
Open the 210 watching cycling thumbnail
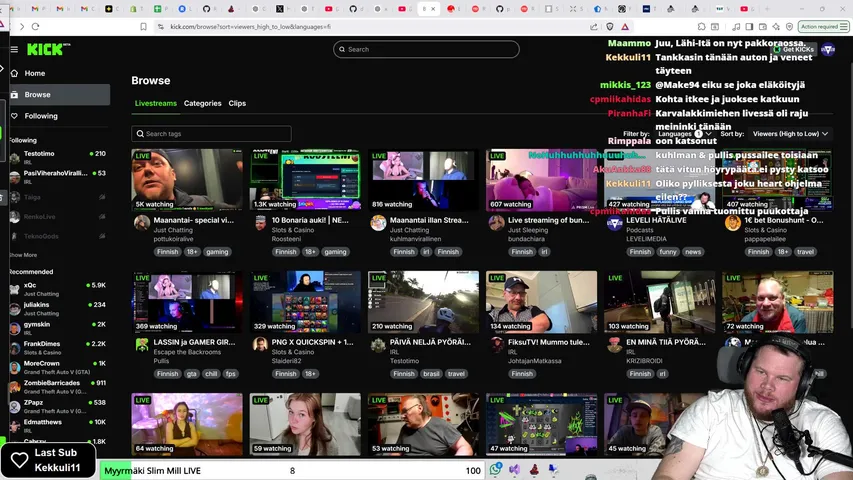tap(423, 302)
